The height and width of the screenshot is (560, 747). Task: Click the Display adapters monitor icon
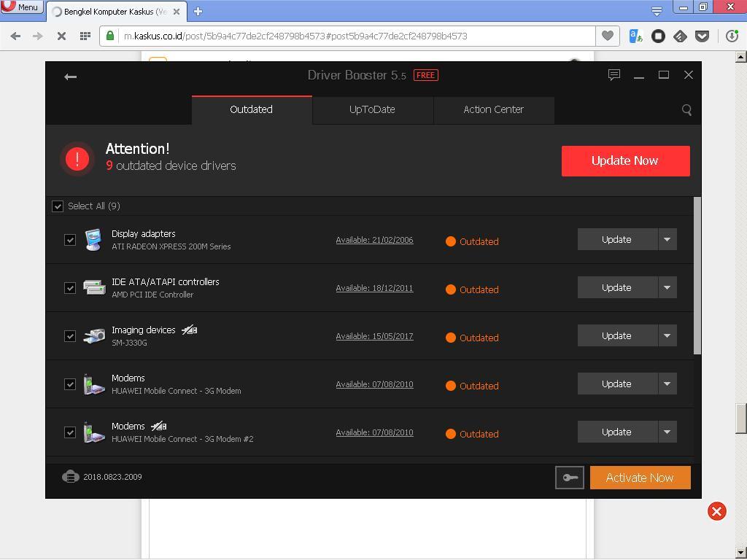pyautogui.click(x=93, y=239)
